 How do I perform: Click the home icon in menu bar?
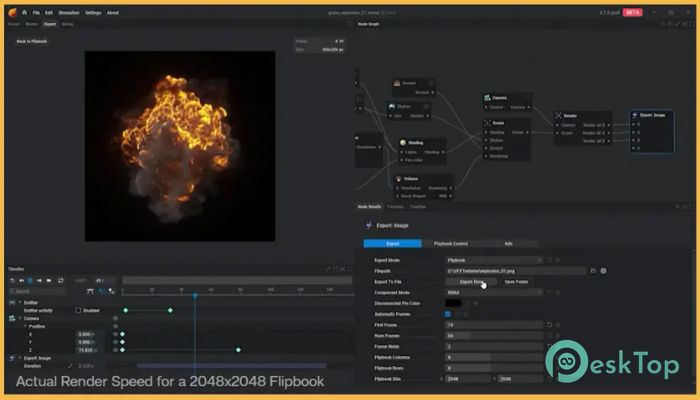[x=25, y=12]
